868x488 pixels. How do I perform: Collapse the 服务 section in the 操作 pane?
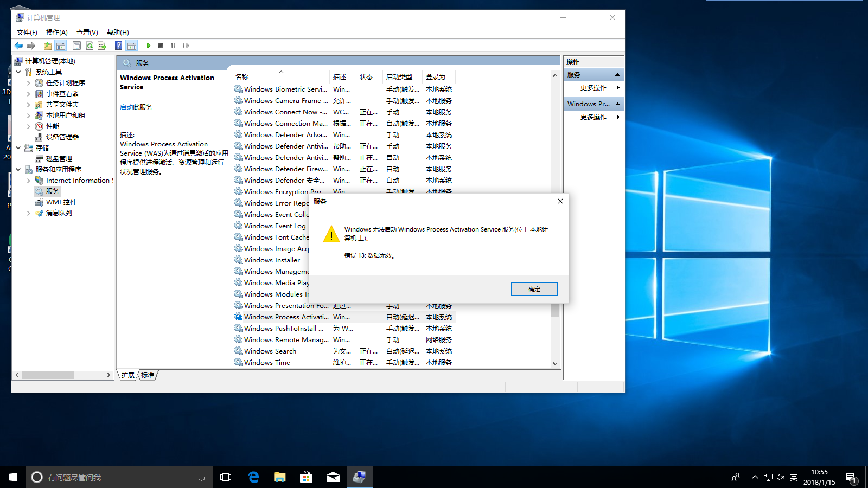617,75
